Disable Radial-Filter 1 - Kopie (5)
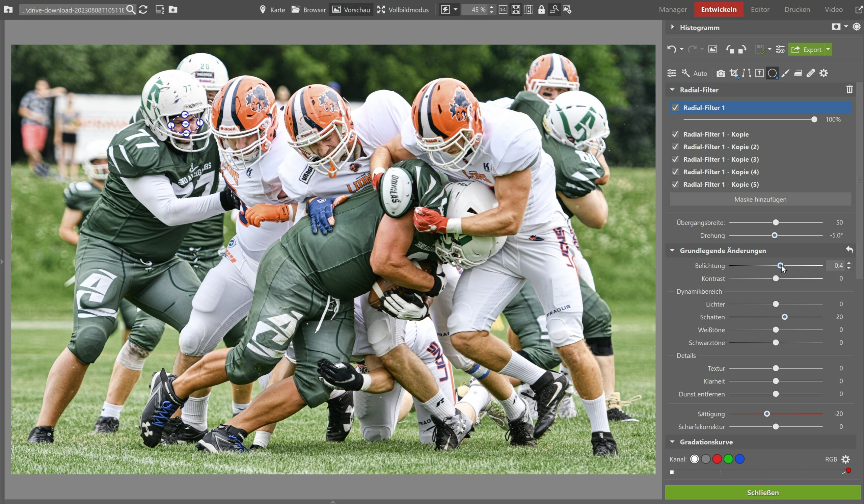This screenshot has height=504, width=864. [675, 184]
